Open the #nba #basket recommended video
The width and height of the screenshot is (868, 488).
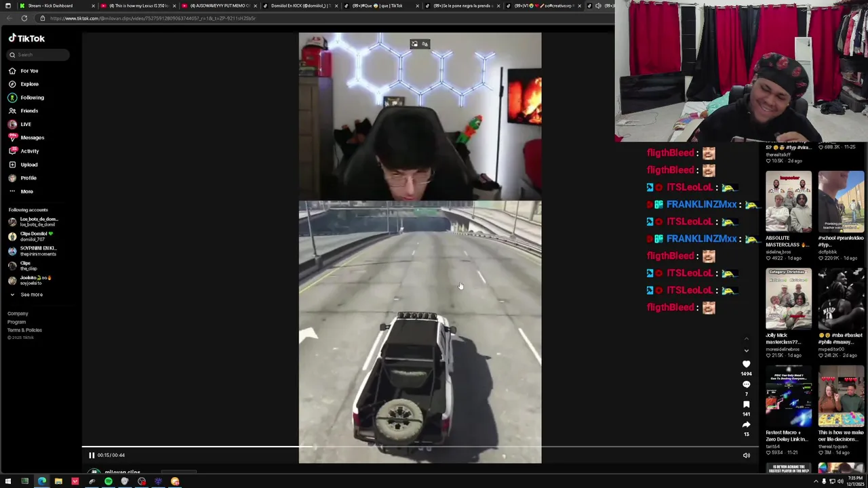841,299
